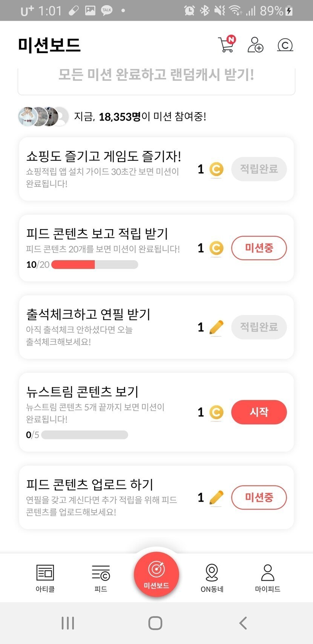Tap the pencil icon on the attendance check mission
The height and width of the screenshot is (644, 313).
[x=216, y=327]
